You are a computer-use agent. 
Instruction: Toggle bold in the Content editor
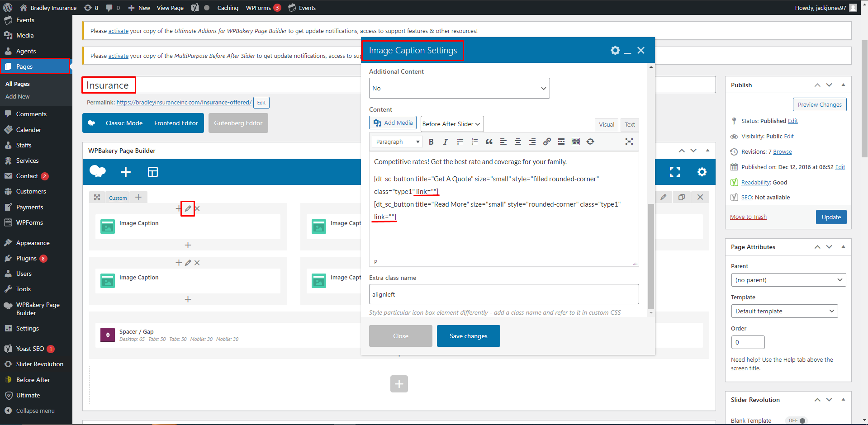click(x=431, y=142)
